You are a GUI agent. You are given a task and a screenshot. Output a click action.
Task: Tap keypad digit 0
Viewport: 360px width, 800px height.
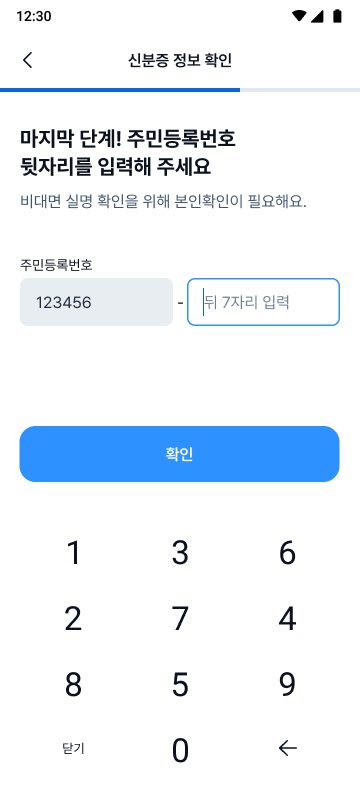[180, 751]
